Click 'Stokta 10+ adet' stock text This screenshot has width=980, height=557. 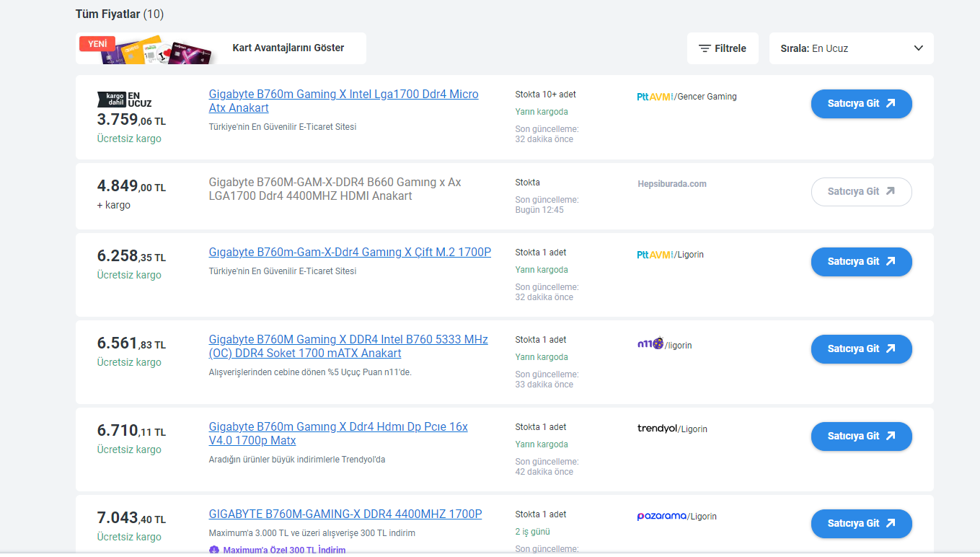point(545,95)
